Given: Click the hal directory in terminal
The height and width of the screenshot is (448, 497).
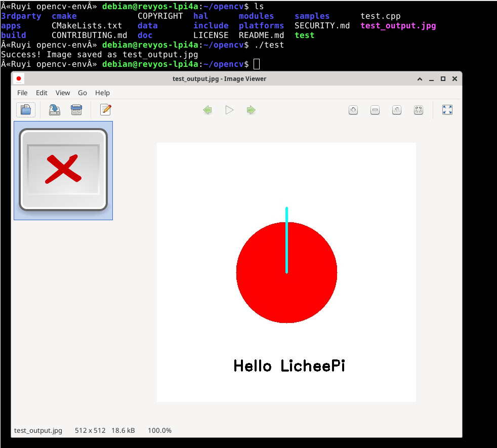Looking at the screenshot, I should [200, 16].
